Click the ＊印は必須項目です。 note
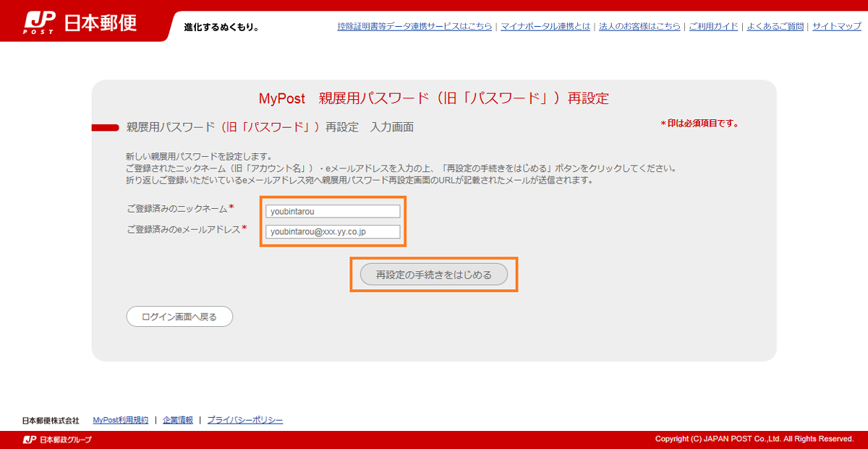 (x=699, y=124)
